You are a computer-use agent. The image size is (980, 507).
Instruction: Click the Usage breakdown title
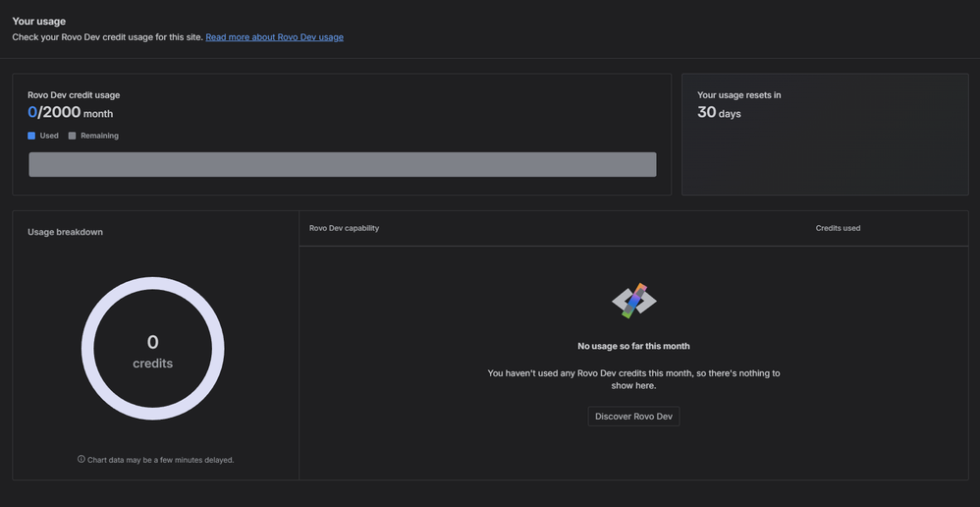click(65, 232)
